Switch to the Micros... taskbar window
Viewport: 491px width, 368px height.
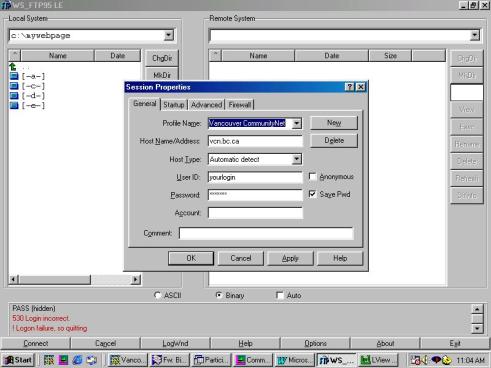(294, 360)
